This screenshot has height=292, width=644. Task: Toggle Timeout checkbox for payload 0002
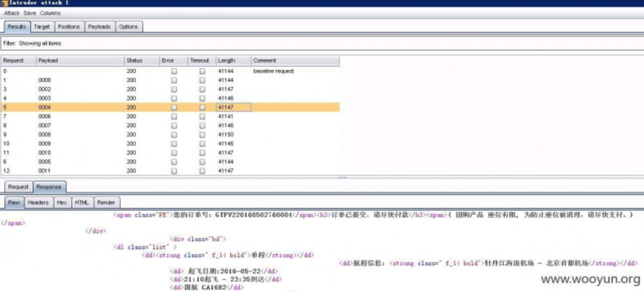coord(202,89)
